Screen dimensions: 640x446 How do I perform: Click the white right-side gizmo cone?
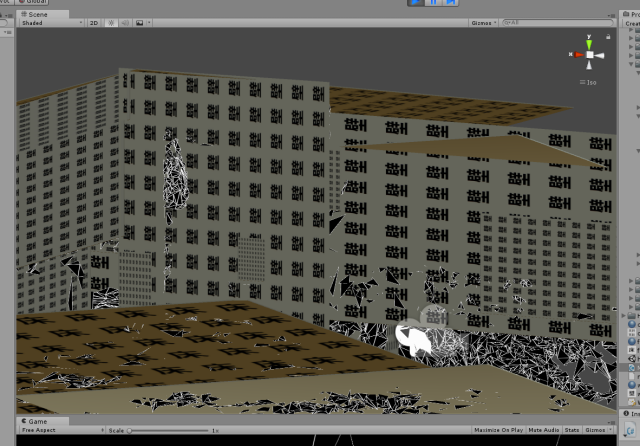point(600,55)
